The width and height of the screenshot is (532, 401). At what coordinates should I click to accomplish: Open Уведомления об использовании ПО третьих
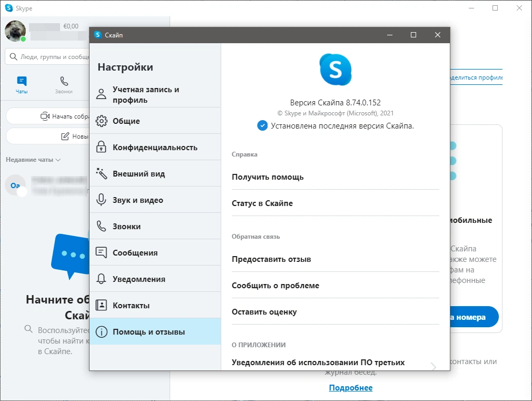pos(335,363)
